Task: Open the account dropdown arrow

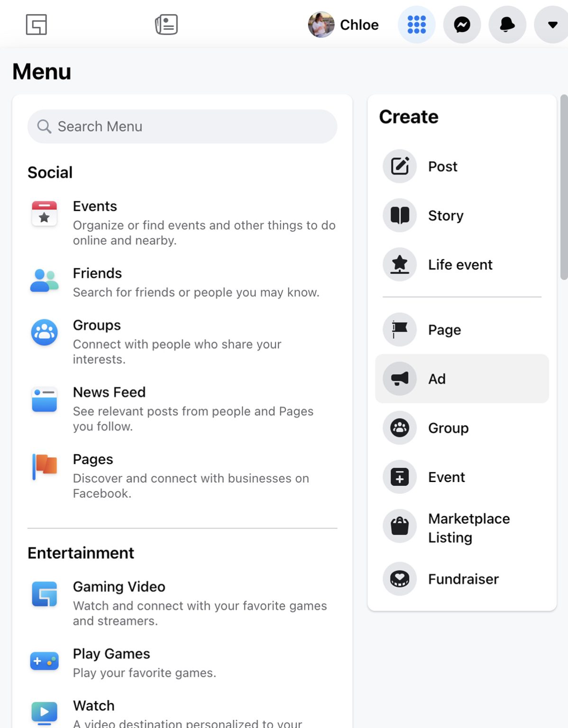Action: [x=551, y=25]
